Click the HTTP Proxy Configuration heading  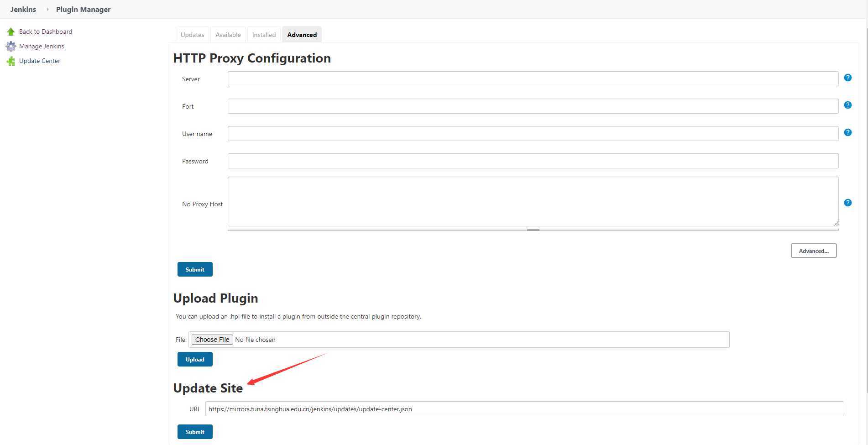[252, 58]
